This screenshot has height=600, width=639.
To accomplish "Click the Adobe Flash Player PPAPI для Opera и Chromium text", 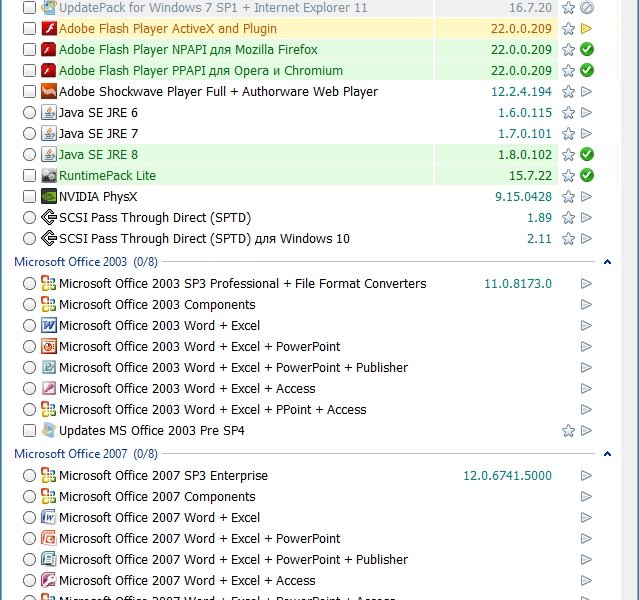I will pos(201,71).
